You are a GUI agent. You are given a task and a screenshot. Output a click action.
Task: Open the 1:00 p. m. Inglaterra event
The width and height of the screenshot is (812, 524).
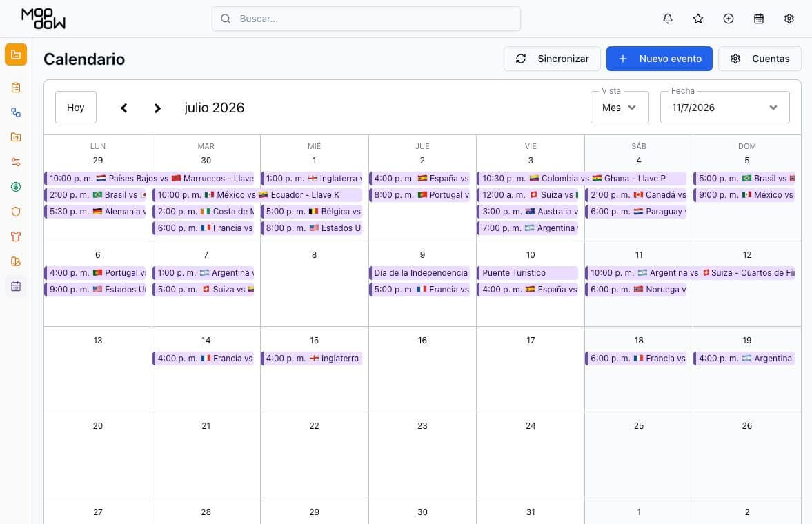point(312,178)
